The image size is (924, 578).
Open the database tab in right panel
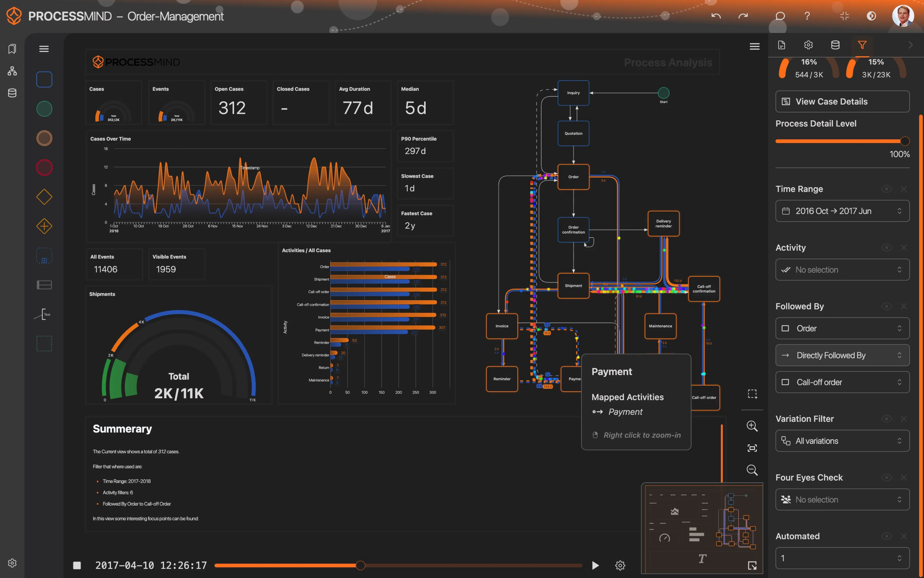click(835, 45)
